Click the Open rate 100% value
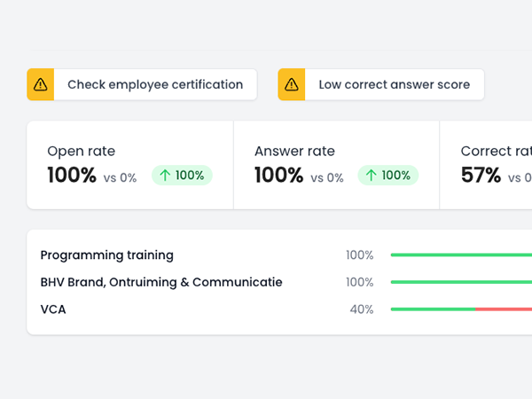 point(71,176)
